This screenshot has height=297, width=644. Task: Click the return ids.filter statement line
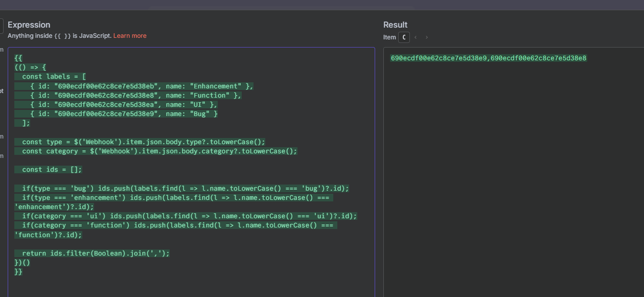coord(96,254)
